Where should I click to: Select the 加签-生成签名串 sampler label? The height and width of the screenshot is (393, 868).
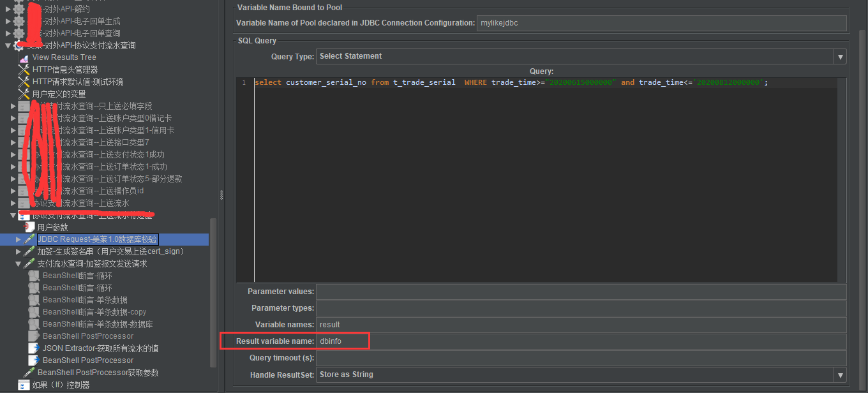tap(110, 251)
